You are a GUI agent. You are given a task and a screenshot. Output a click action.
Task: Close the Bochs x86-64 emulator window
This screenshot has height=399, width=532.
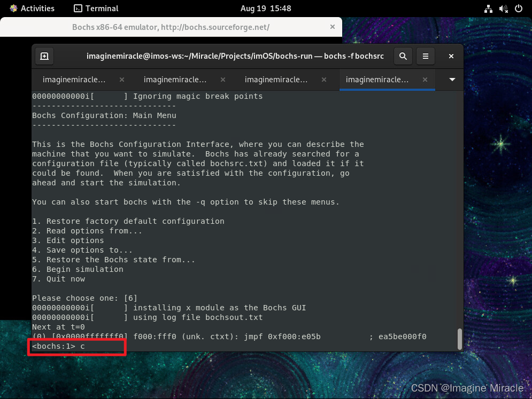pos(333,27)
